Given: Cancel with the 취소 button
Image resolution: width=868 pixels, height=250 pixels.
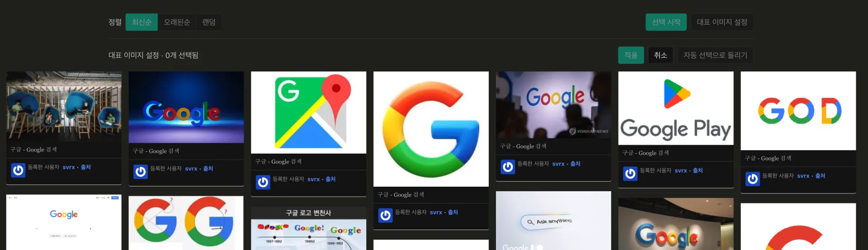Looking at the screenshot, I should point(660,55).
